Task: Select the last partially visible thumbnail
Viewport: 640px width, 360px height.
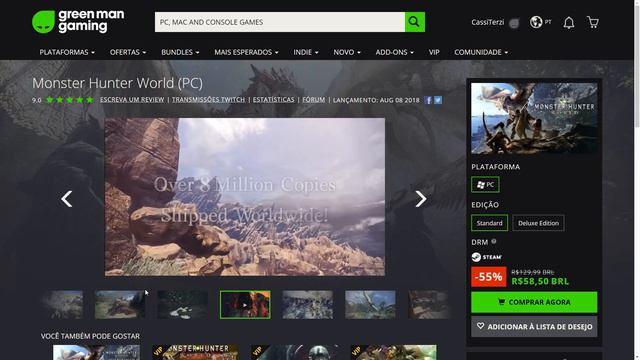Action: click(x=429, y=304)
